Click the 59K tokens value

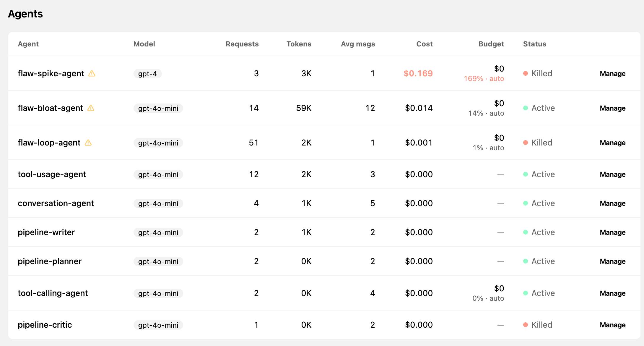[304, 108]
